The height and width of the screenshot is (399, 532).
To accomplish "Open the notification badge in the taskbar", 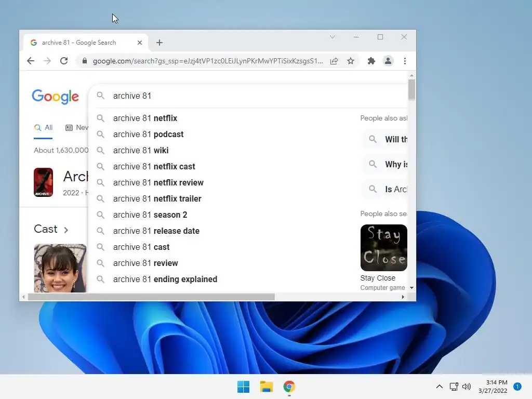I will 517,387.
